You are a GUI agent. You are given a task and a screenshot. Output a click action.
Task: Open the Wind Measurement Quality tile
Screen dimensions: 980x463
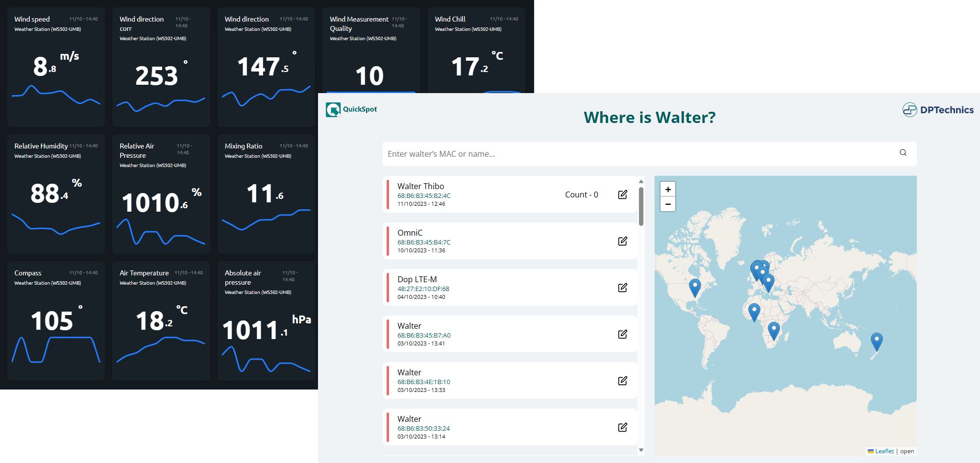[x=371, y=50]
